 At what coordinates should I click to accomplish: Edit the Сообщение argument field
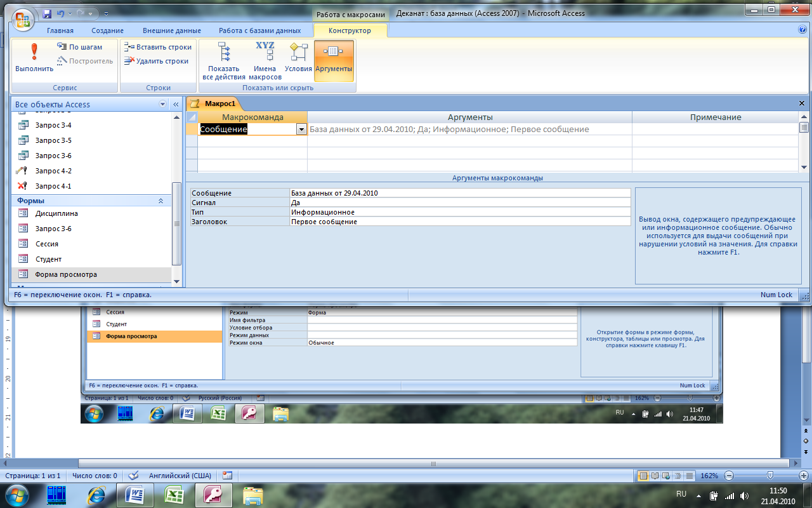pyautogui.click(x=460, y=193)
